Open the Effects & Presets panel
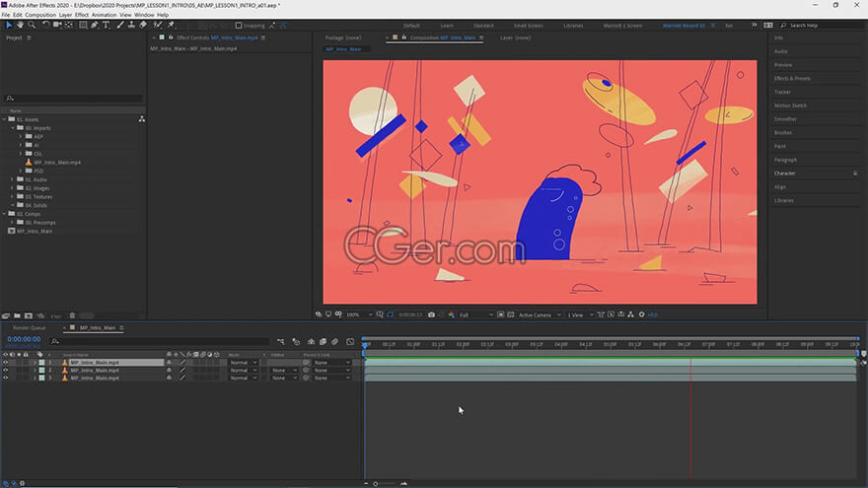This screenshot has width=868, height=488. pos(792,79)
